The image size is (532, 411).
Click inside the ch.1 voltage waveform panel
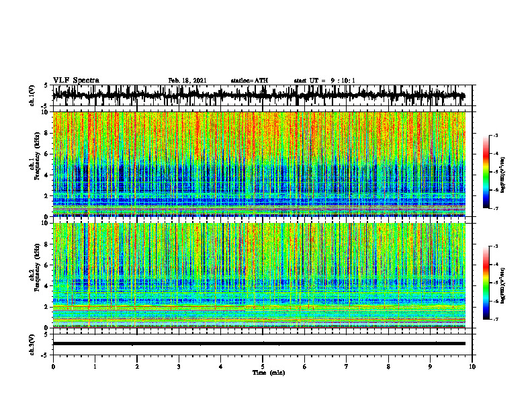(263, 95)
